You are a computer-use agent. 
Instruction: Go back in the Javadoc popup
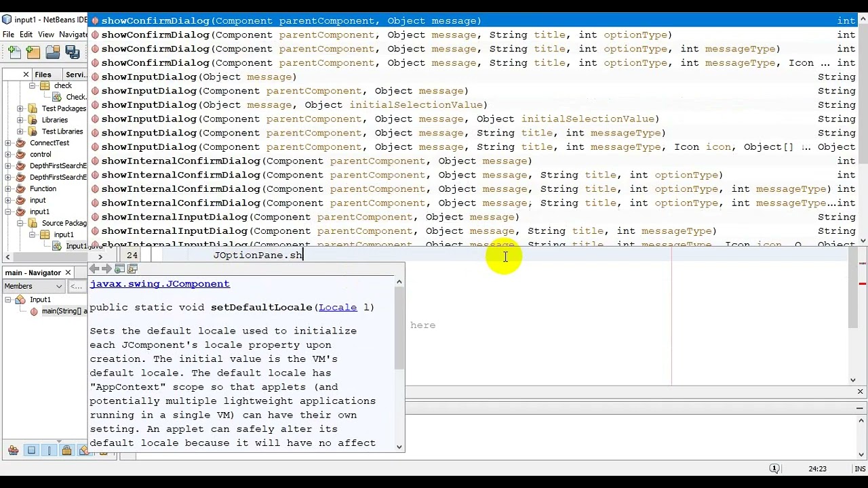94,269
